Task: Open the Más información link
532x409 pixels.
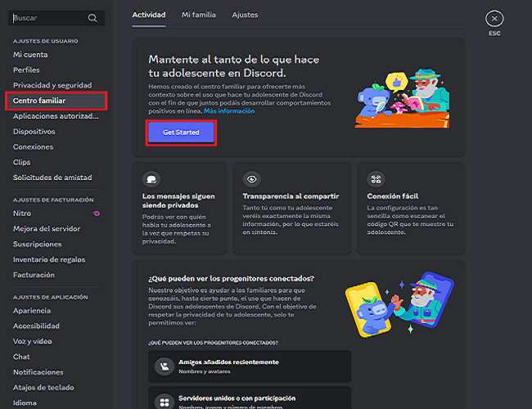Action: coord(235,111)
